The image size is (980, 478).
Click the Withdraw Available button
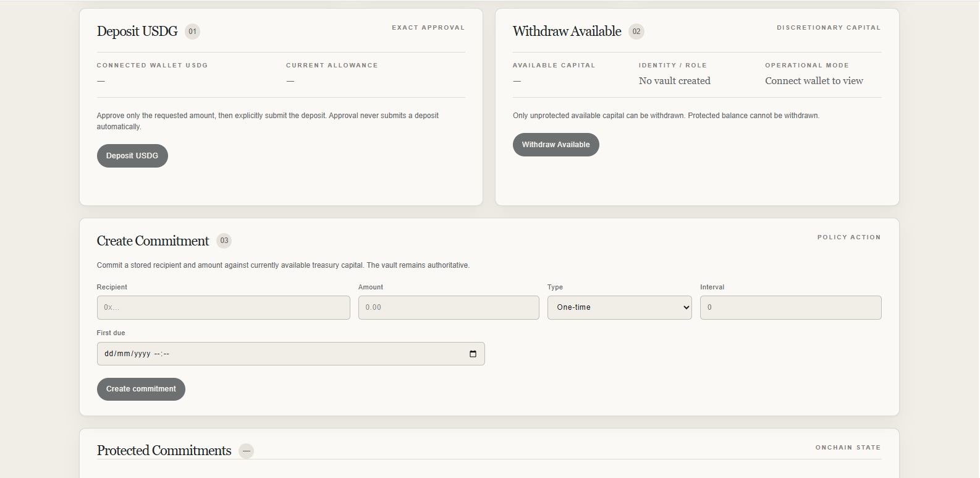click(x=556, y=145)
